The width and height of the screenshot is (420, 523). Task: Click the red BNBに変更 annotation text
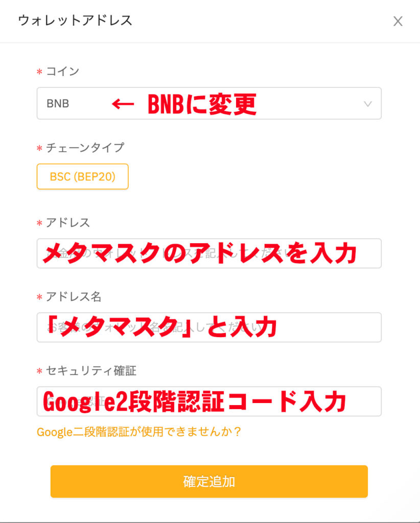(202, 104)
